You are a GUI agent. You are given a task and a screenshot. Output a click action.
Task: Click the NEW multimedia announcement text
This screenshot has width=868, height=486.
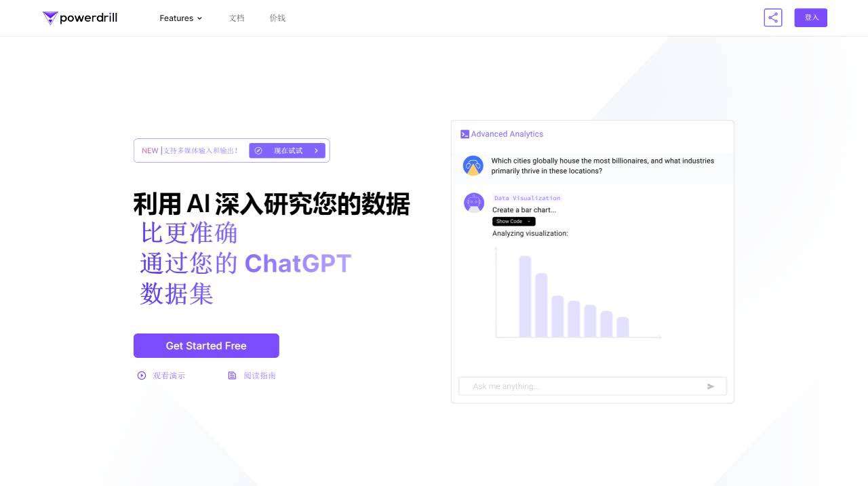tap(190, 150)
